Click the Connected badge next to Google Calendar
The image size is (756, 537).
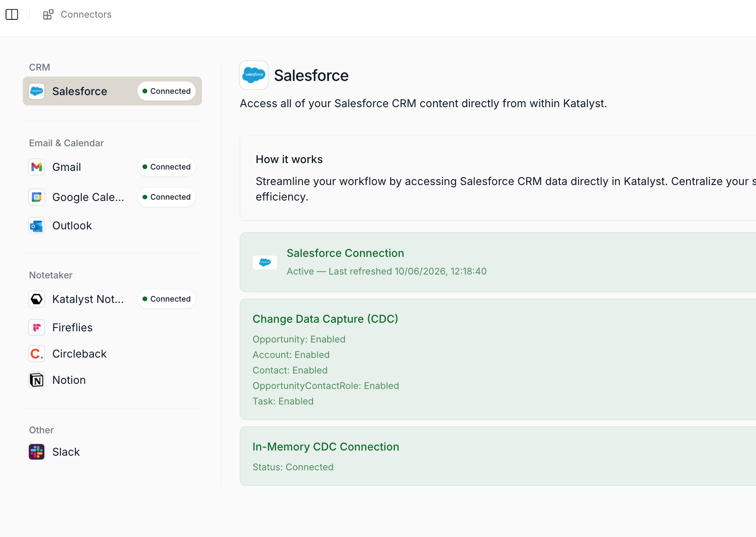click(167, 197)
